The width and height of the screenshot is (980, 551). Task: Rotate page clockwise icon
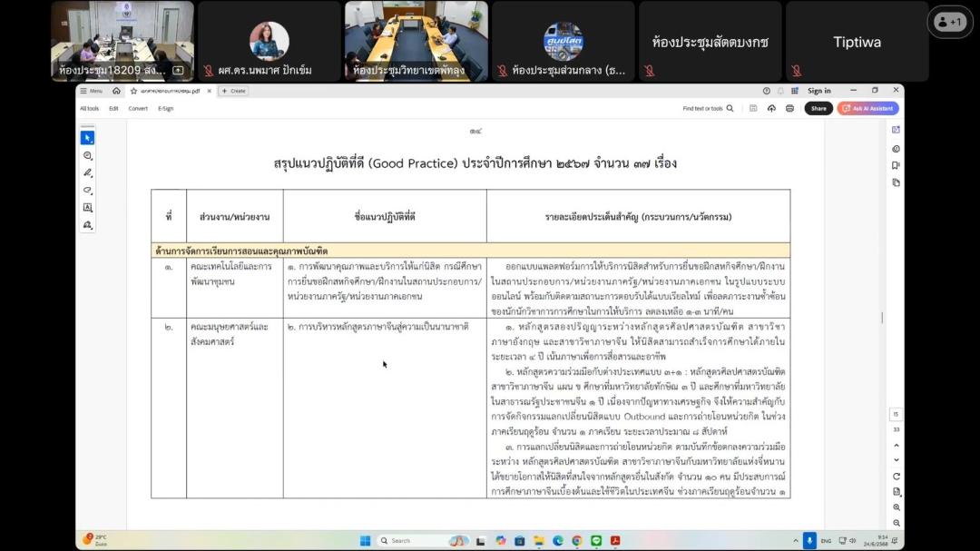897,477
